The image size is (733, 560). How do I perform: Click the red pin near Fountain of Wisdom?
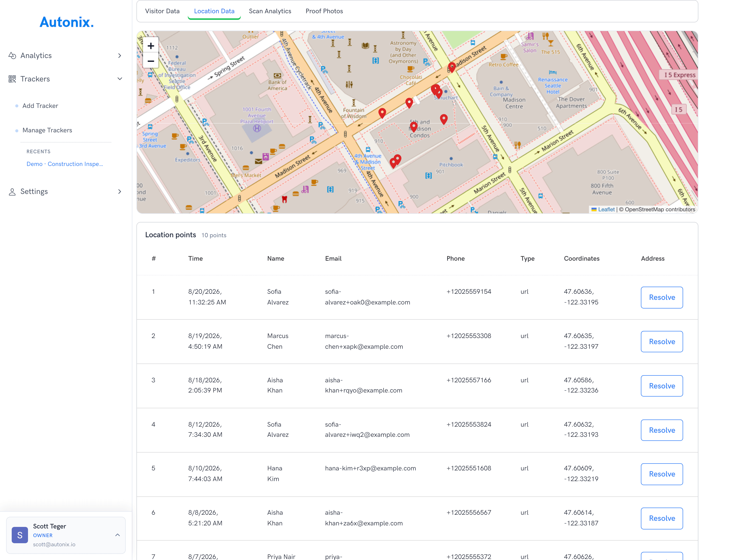pyautogui.click(x=382, y=113)
